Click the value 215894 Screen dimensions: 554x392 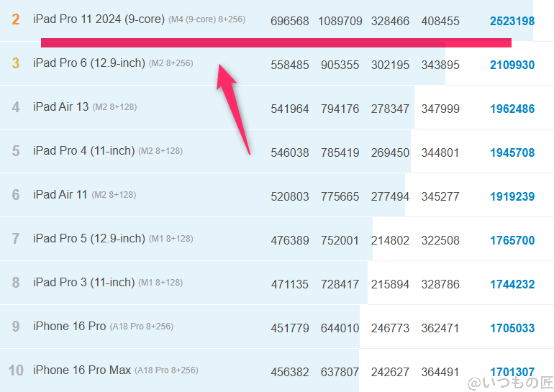[x=390, y=284]
